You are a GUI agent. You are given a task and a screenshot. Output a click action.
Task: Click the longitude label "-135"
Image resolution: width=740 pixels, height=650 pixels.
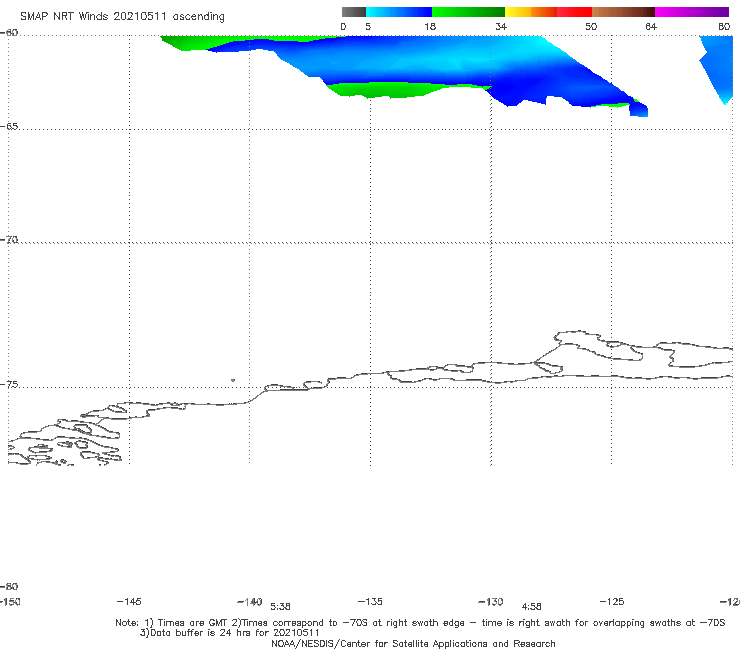[370, 601]
